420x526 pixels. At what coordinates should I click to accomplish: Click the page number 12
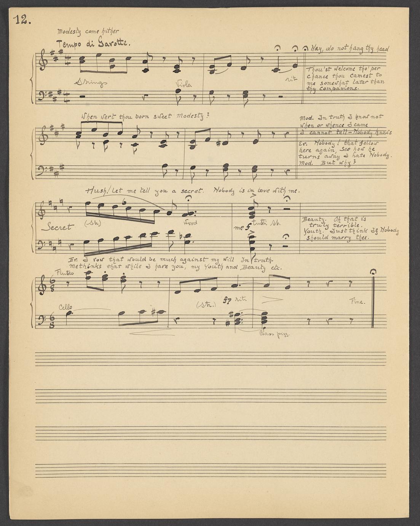click(22, 20)
